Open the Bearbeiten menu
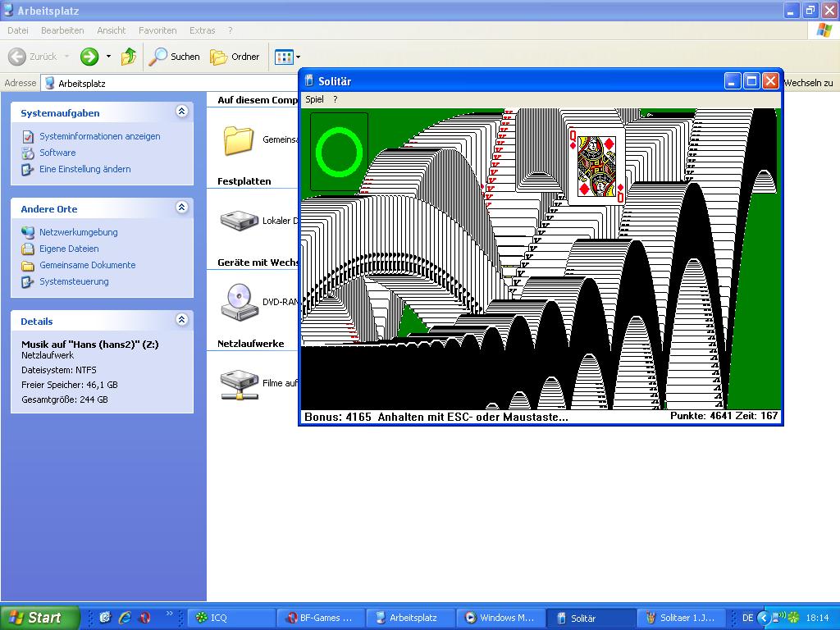The width and height of the screenshot is (840, 630). point(62,30)
